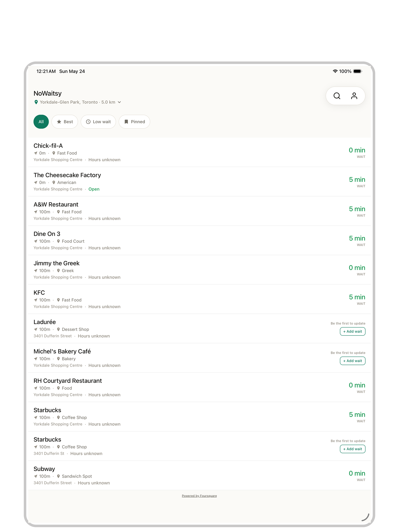Click Greek category pin icon
The width and height of the screenshot is (399, 532).
58,270
